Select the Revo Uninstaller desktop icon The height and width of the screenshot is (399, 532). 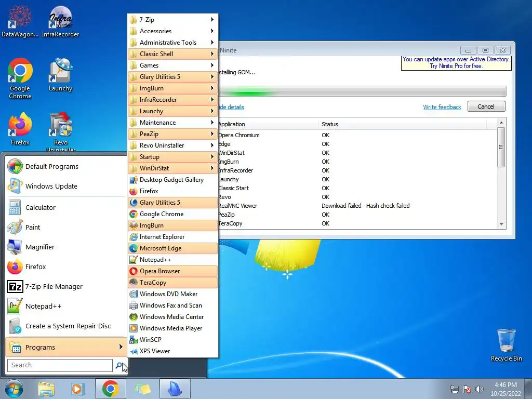pyautogui.click(x=61, y=132)
